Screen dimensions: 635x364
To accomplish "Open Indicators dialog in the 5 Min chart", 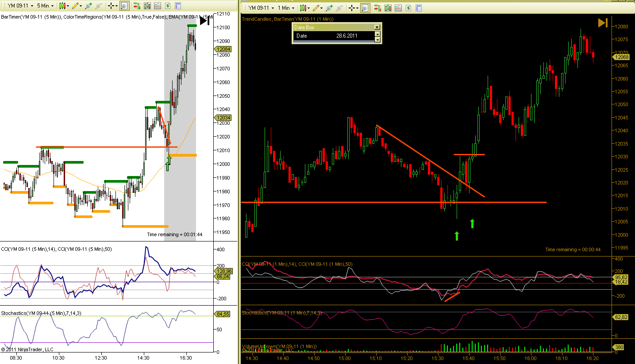I will (157, 6).
